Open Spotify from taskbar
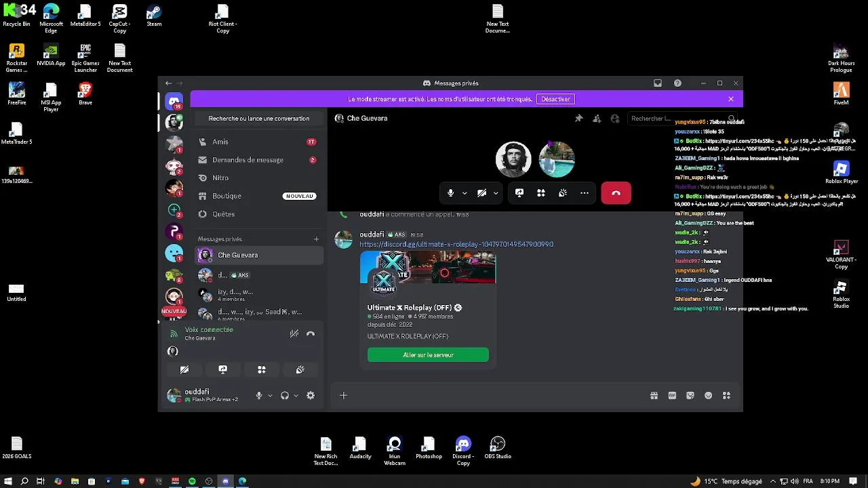 pyautogui.click(x=192, y=481)
